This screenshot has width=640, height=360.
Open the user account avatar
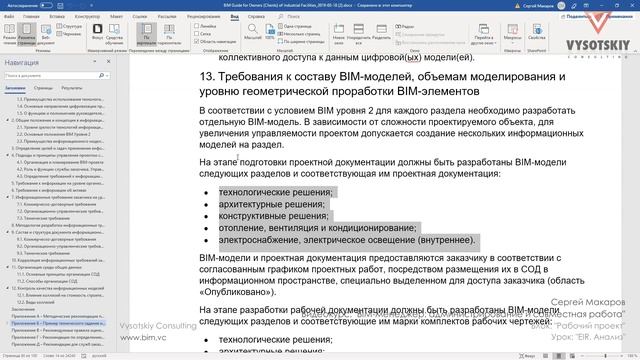pyautogui.click(x=561, y=6)
